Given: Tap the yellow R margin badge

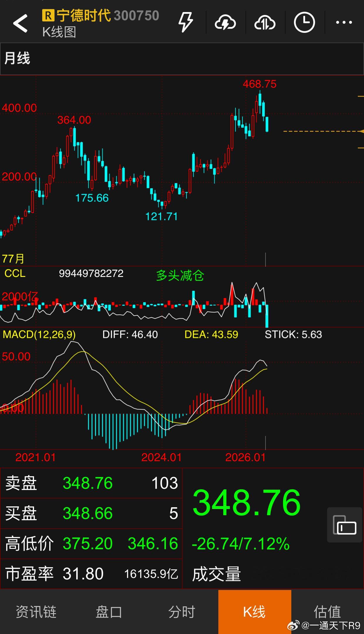Looking at the screenshot, I should click(48, 16).
